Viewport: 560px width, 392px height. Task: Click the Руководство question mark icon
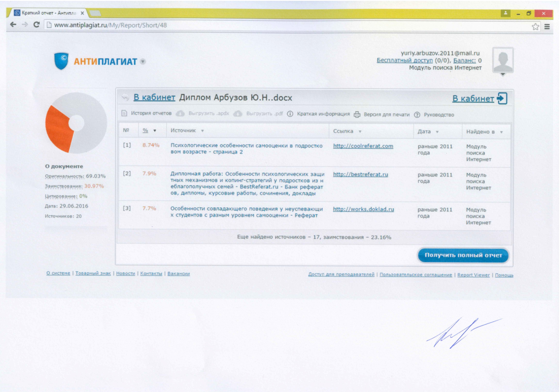[417, 115]
